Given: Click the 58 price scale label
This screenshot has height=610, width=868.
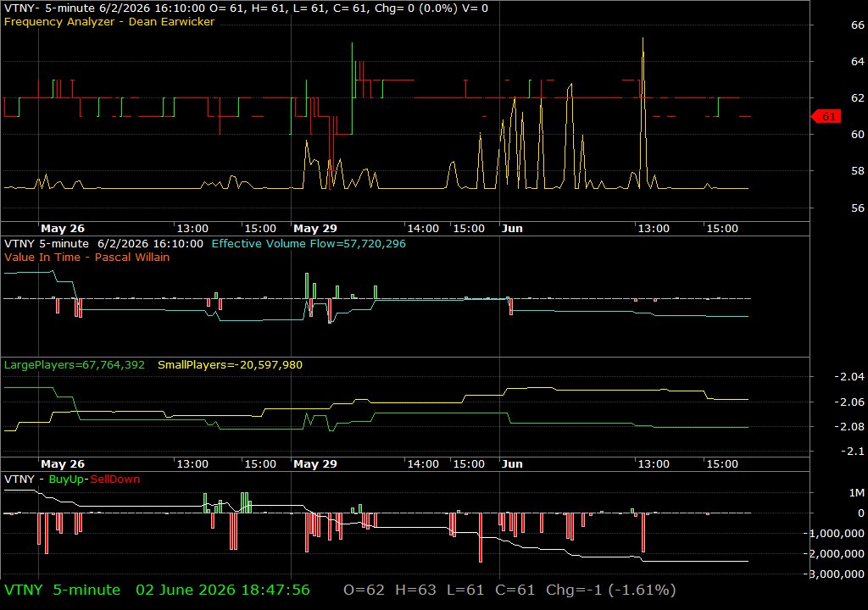Looking at the screenshot, I should [x=858, y=171].
